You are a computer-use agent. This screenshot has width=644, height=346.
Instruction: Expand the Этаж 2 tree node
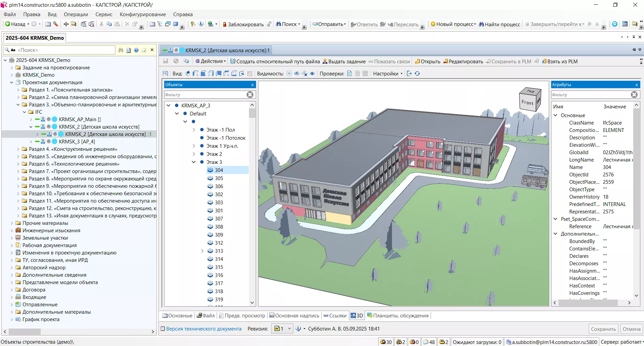tap(194, 154)
